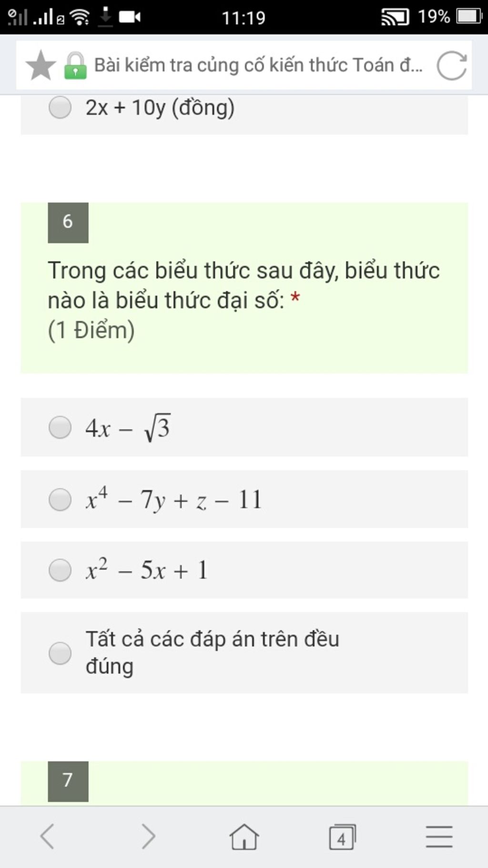Image resolution: width=488 pixels, height=868 pixels.
Task: Tap the battery indicator in status bar
Action: [469, 17]
